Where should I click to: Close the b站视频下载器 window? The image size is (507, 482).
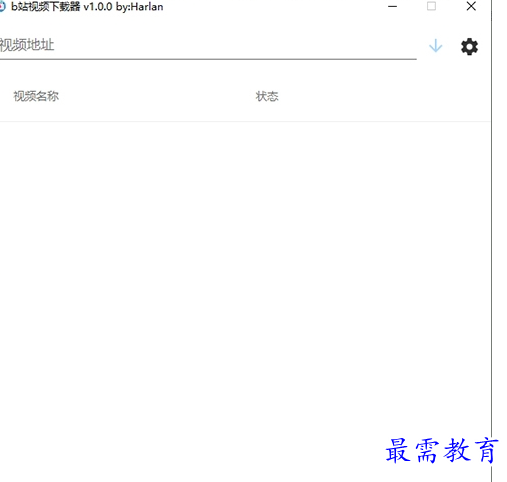[471, 6]
